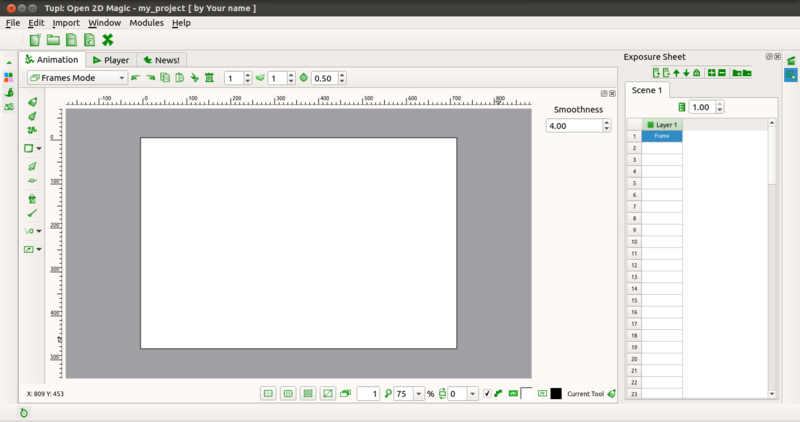The height and width of the screenshot is (422, 800).
Task: Open the Edit menu
Action: click(x=36, y=23)
